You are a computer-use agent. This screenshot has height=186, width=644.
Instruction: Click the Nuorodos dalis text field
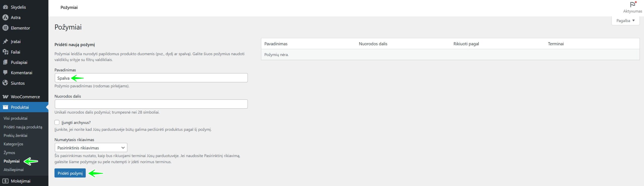coord(151,104)
